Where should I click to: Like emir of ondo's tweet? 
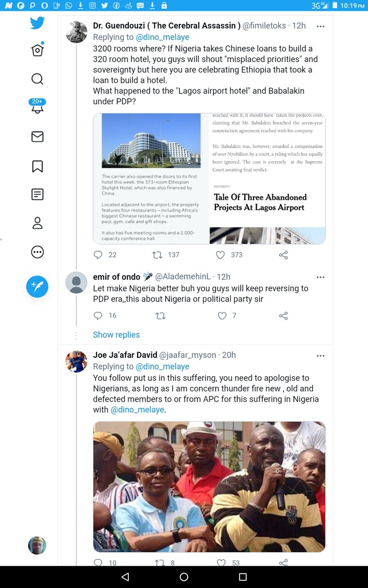point(222,316)
